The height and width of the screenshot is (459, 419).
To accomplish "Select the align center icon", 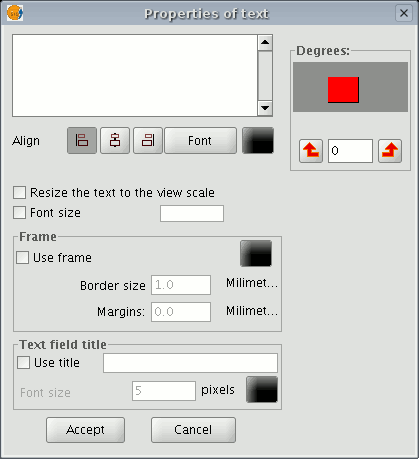I will [x=115, y=140].
